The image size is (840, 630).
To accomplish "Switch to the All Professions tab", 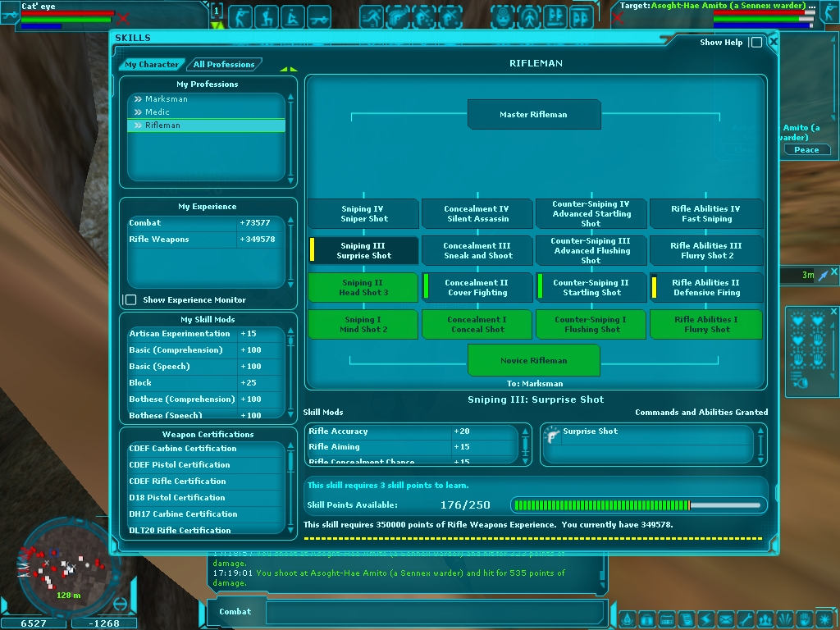I will click(224, 65).
